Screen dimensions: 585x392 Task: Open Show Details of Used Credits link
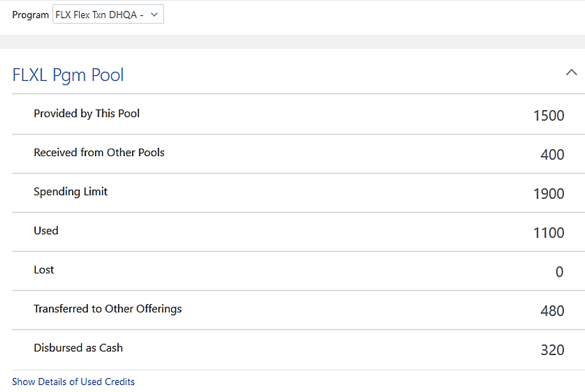73,382
